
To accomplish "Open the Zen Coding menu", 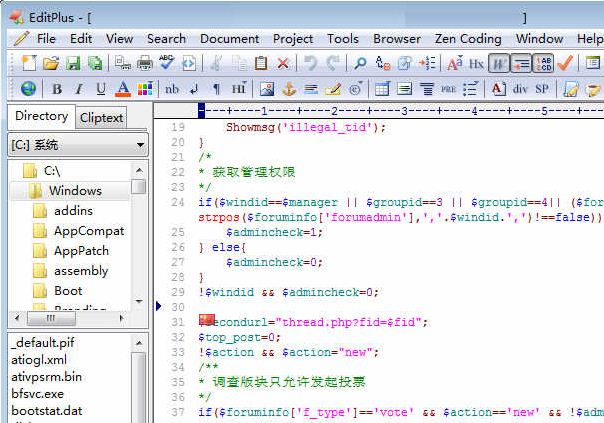I will coord(467,38).
